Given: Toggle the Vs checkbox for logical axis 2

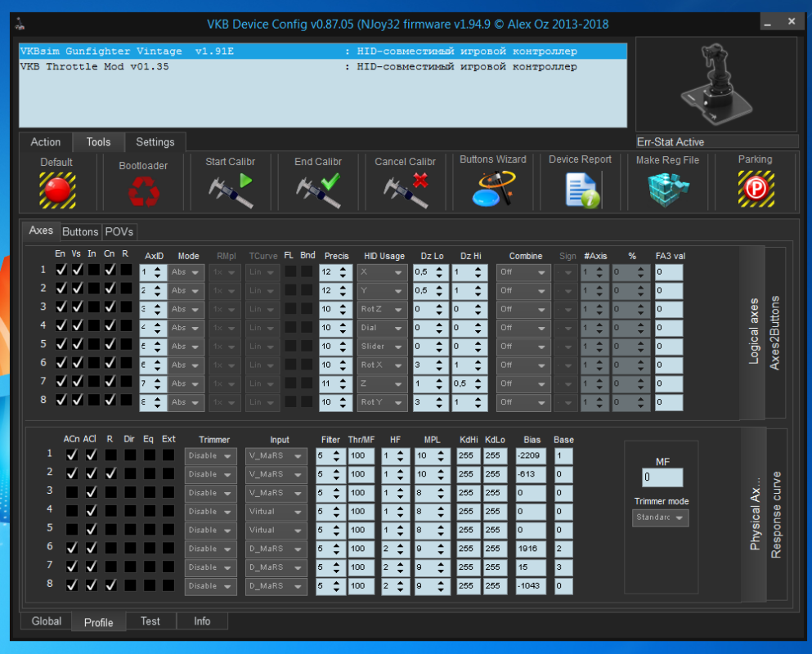Looking at the screenshot, I should pos(78,289).
